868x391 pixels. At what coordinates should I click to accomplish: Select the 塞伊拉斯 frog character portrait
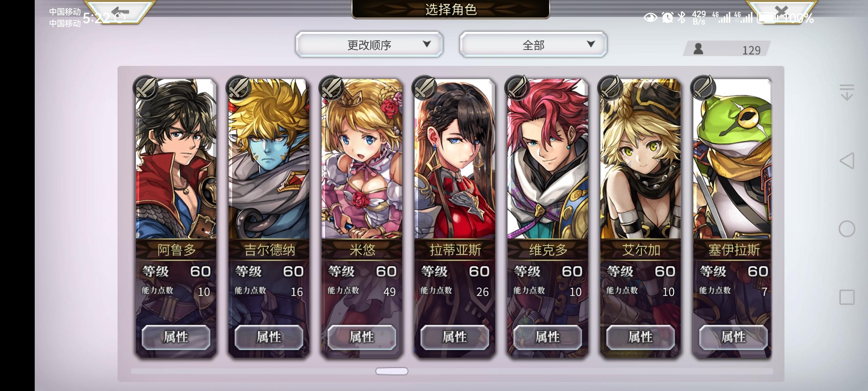tap(733, 159)
